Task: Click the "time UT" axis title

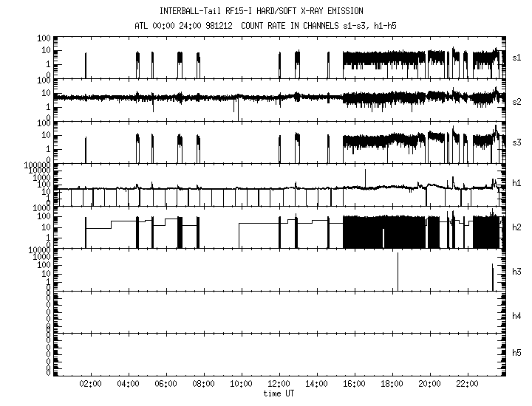Action: (x=279, y=394)
